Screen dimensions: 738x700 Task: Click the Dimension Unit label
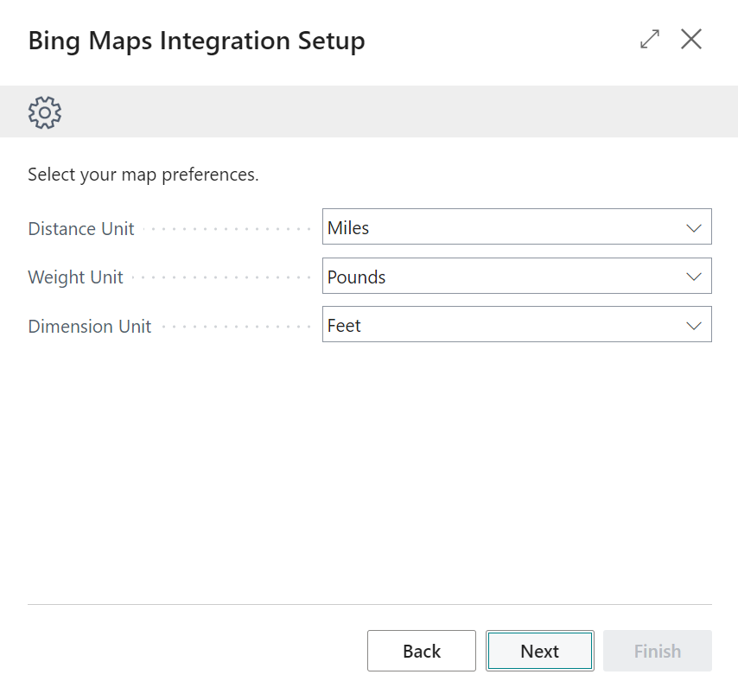point(89,326)
